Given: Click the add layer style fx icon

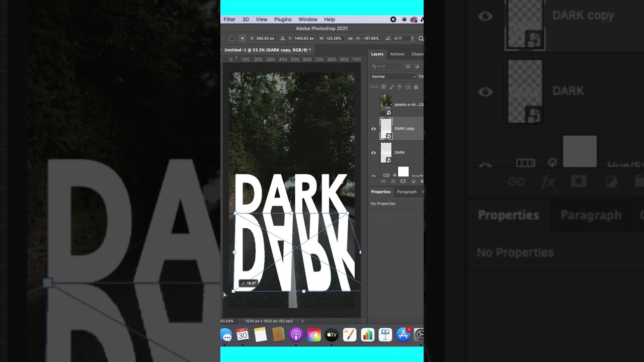Looking at the screenshot, I should tap(393, 181).
